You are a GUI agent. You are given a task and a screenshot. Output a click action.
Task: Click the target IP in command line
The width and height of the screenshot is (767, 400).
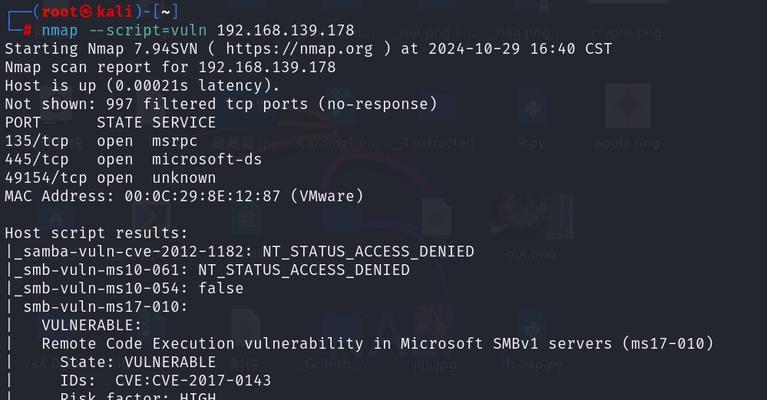285,30
